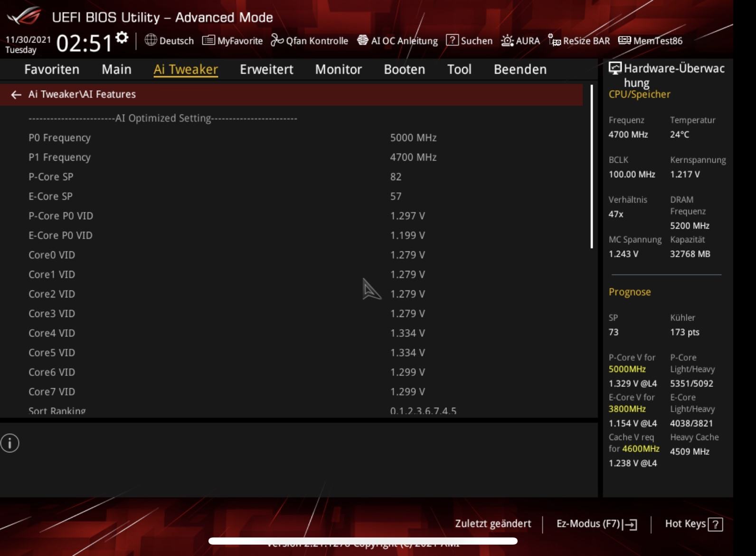
Task: Select the E-Core P0 VID row
Action: (x=291, y=235)
